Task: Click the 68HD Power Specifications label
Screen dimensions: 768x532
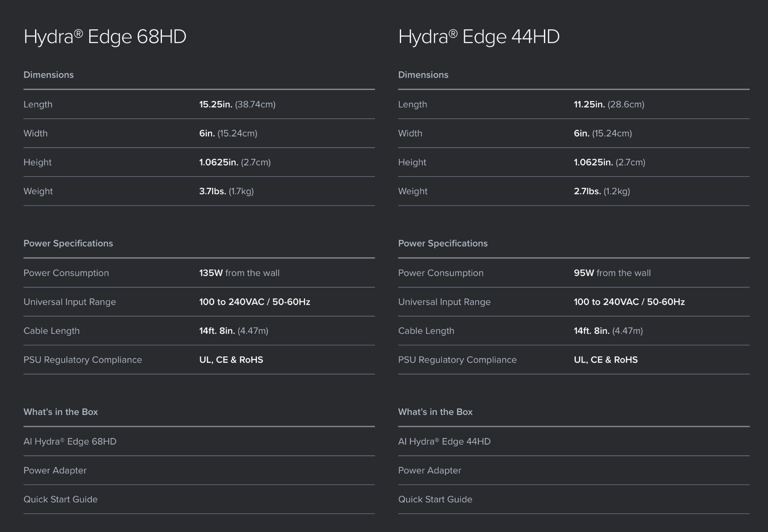Action: pyautogui.click(x=68, y=243)
